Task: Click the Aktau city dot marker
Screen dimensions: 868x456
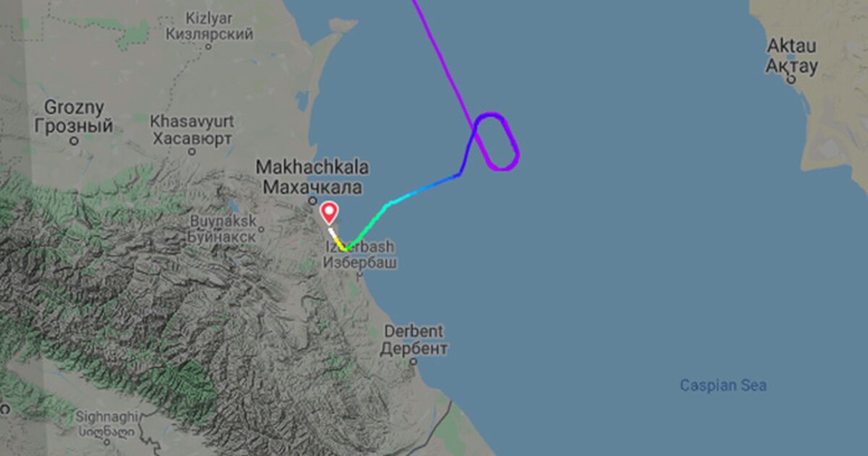Action: [x=791, y=78]
